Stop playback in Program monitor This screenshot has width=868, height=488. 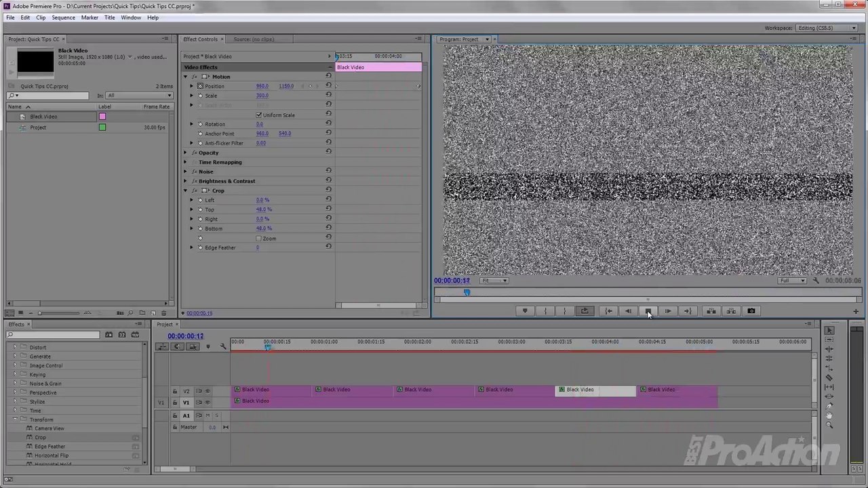(648, 311)
